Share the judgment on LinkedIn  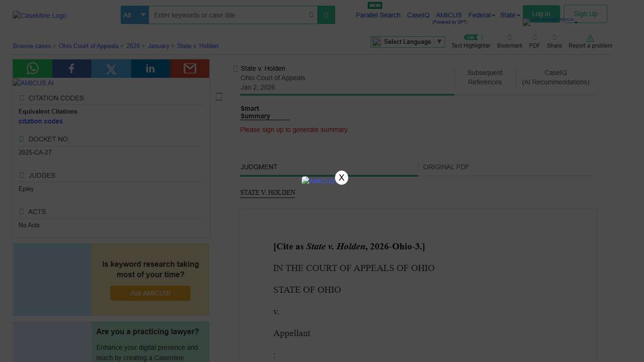(150, 69)
